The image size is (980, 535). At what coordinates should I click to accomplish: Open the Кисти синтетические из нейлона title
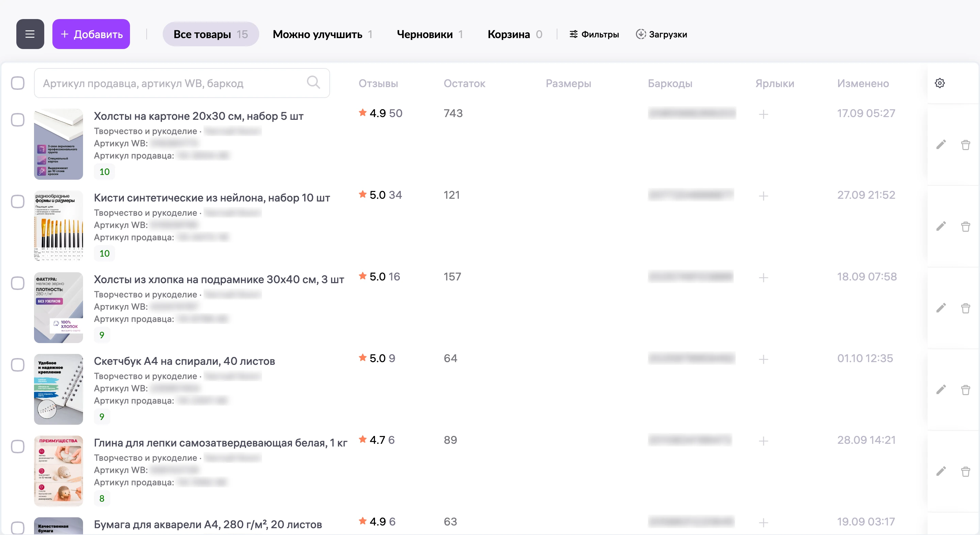click(212, 198)
